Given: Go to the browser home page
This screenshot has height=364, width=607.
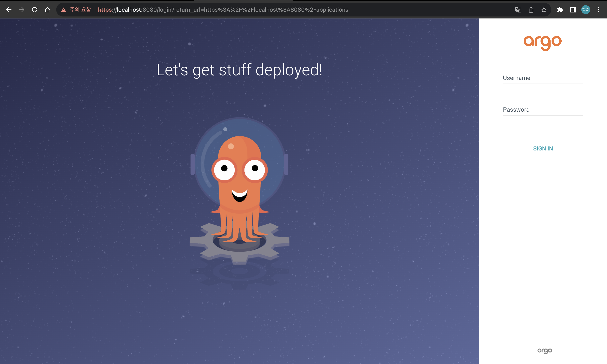Looking at the screenshot, I should coord(47,10).
